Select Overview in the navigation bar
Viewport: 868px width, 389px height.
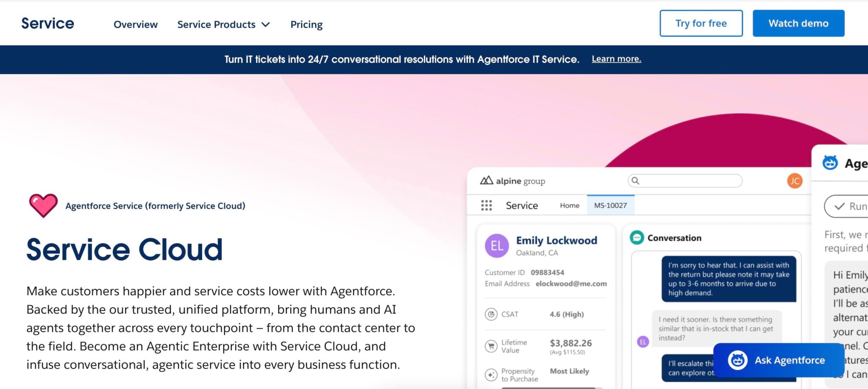[x=135, y=25]
